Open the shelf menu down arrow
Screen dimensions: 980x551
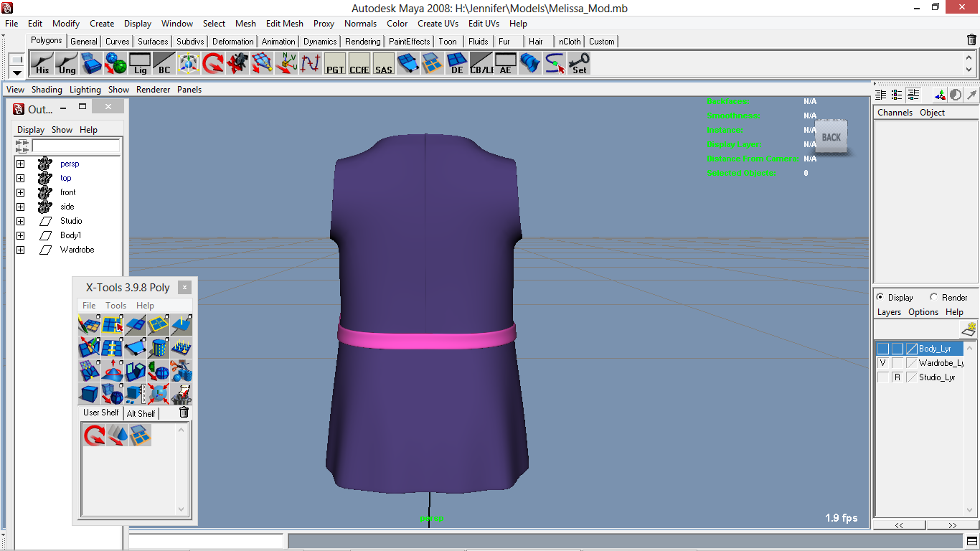coord(17,72)
